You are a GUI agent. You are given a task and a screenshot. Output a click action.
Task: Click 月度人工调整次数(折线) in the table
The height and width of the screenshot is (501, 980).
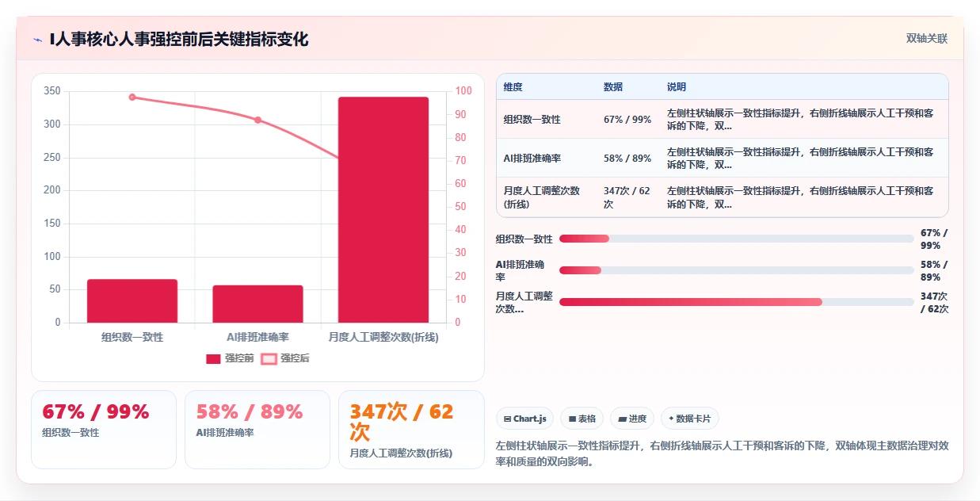(x=542, y=197)
